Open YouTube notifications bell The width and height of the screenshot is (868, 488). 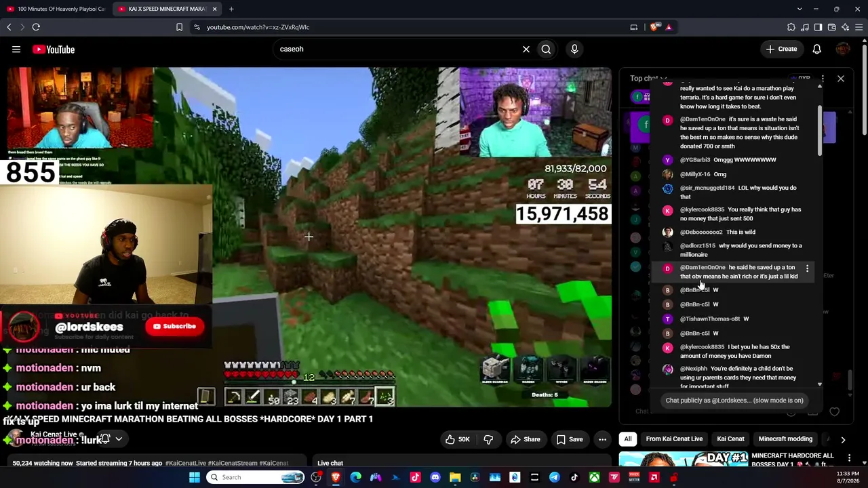(817, 49)
